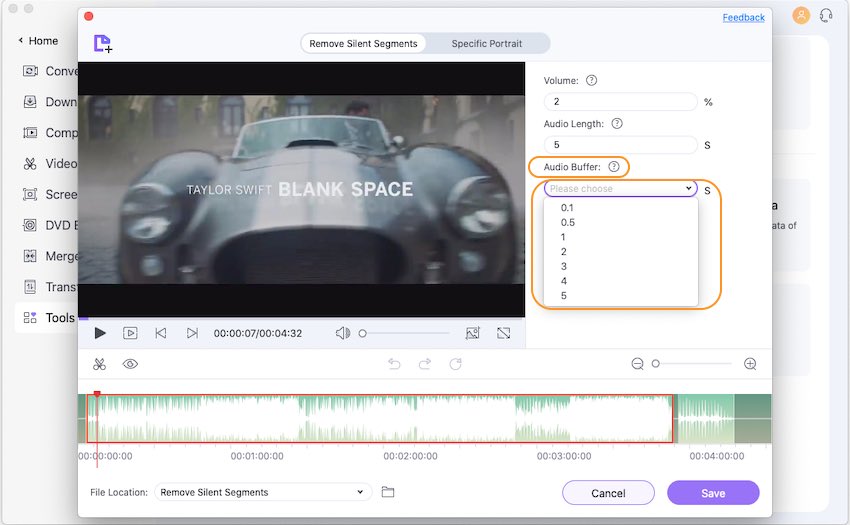Image resolution: width=850 pixels, height=525 pixels.
Task: Adjust the timeline zoom slider
Action: [692, 364]
